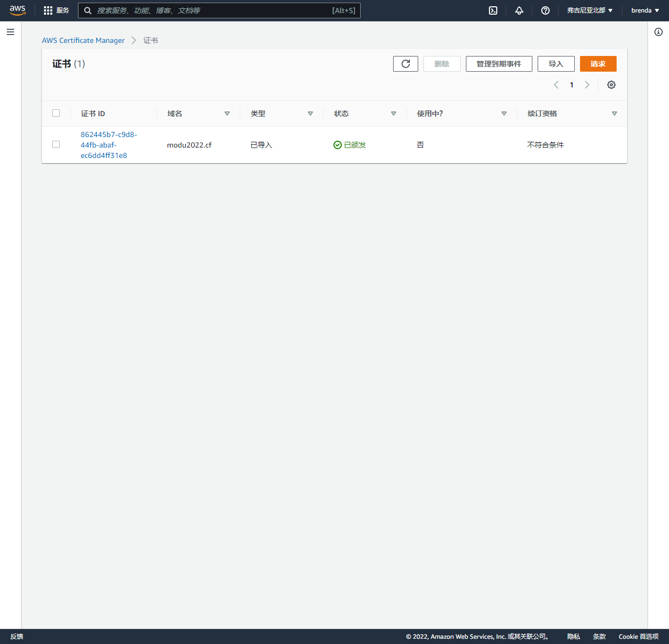Open certificate 862445b7-c9d8 link
Screen dimensions: 669x644
click(x=109, y=145)
